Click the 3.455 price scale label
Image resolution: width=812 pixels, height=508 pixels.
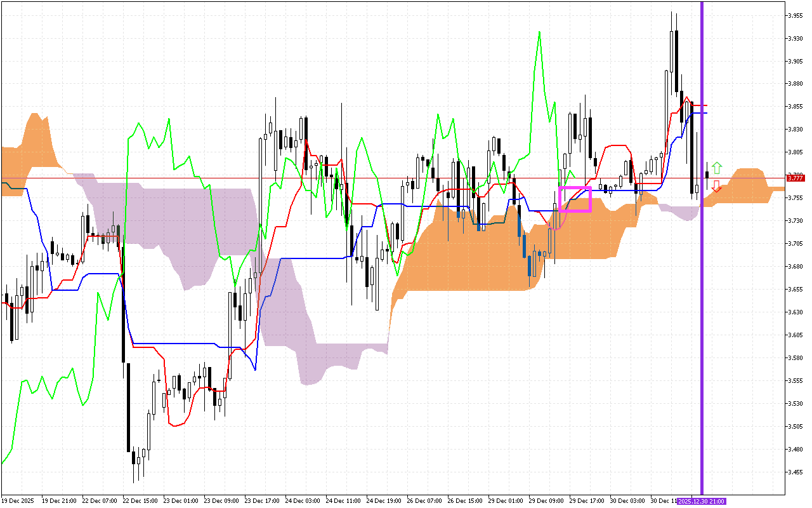coord(794,472)
